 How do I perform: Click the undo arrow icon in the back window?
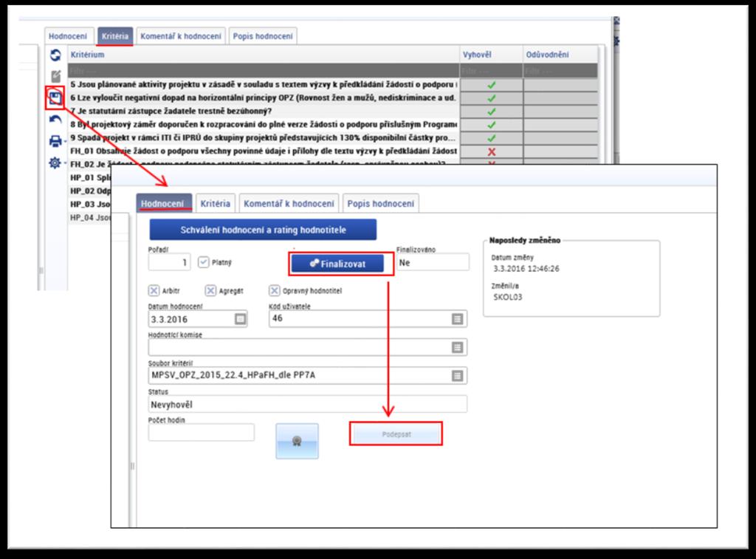[55, 120]
